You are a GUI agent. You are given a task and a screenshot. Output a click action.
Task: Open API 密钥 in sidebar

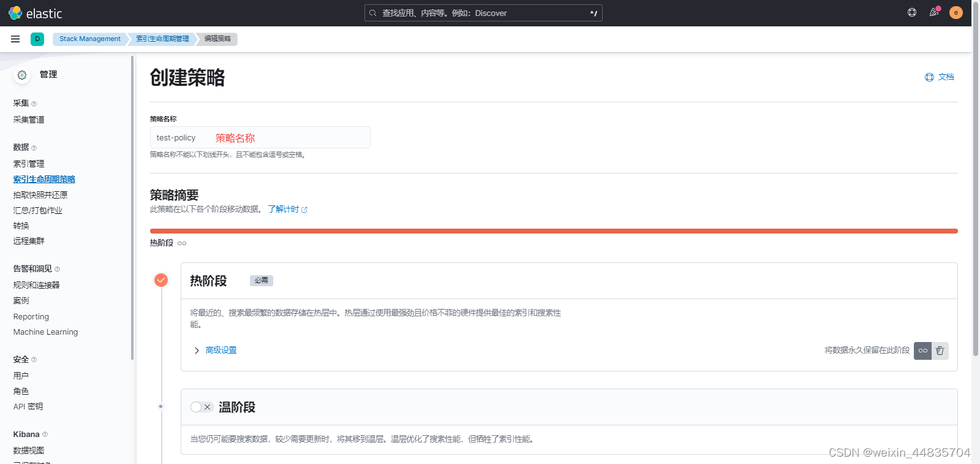28,406
